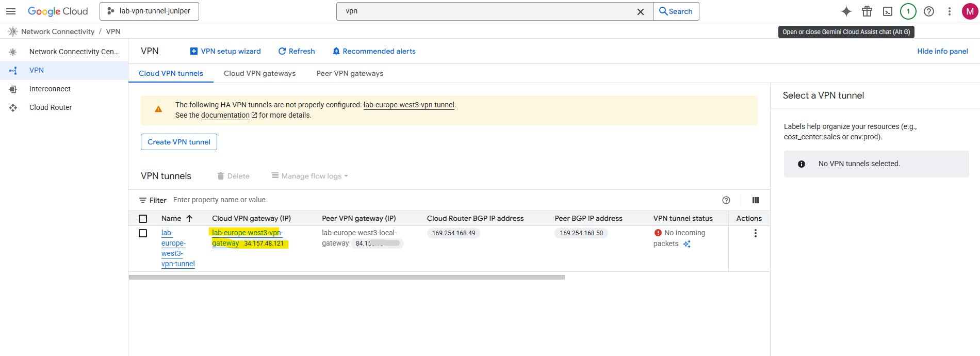The height and width of the screenshot is (356, 980).
Task: Go to Google Cloud home logo
Action: click(58, 11)
